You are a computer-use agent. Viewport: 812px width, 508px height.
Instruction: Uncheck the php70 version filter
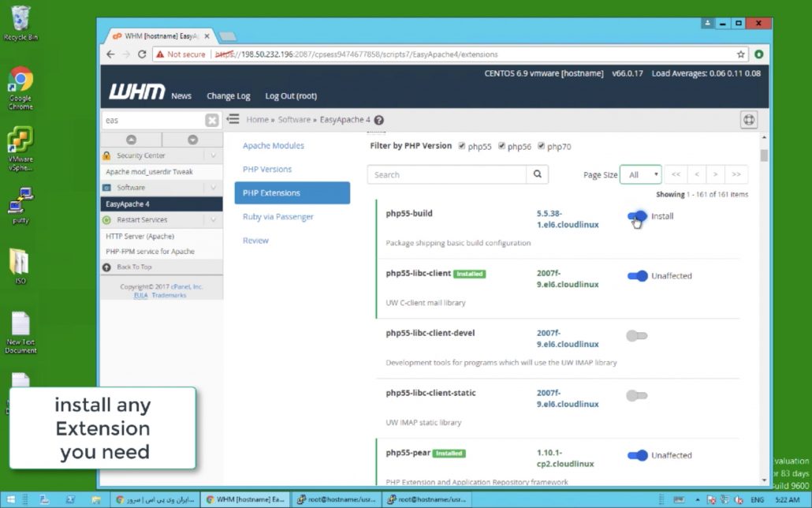coord(542,146)
